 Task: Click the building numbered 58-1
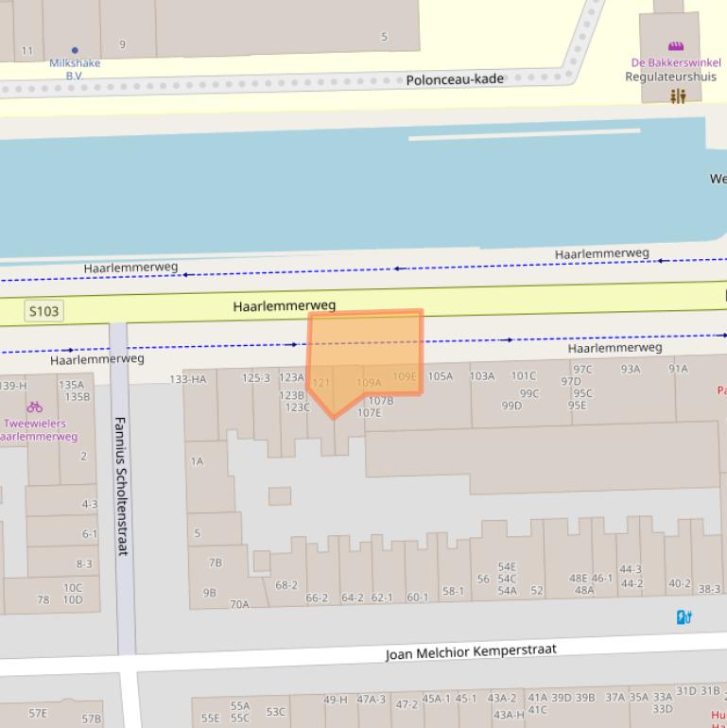tap(453, 592)
